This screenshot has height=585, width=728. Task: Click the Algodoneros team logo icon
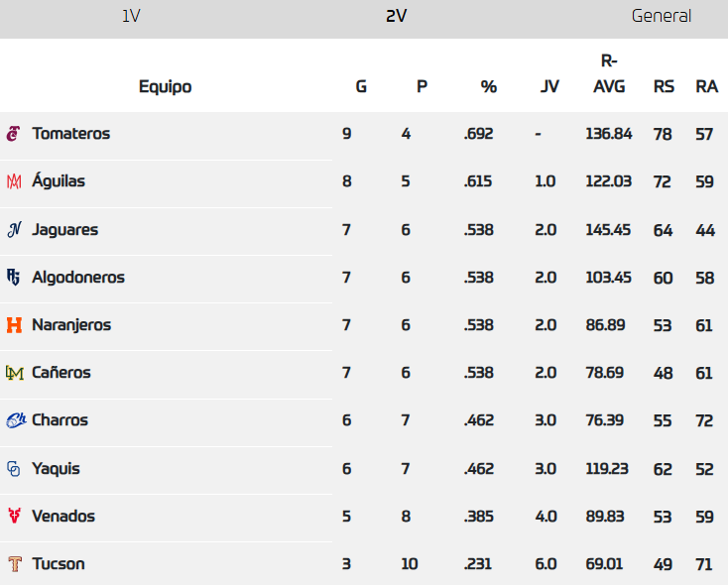(x=14, y=277)
